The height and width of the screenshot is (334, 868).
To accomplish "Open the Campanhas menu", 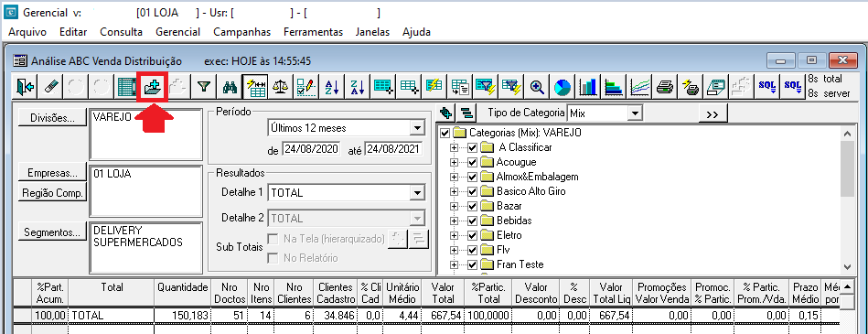I will click(241, 32).
